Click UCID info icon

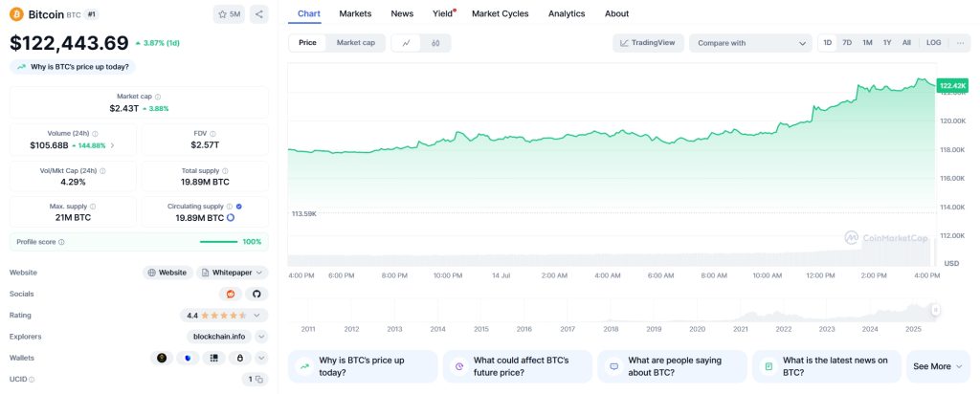click(x=32, y=379)
